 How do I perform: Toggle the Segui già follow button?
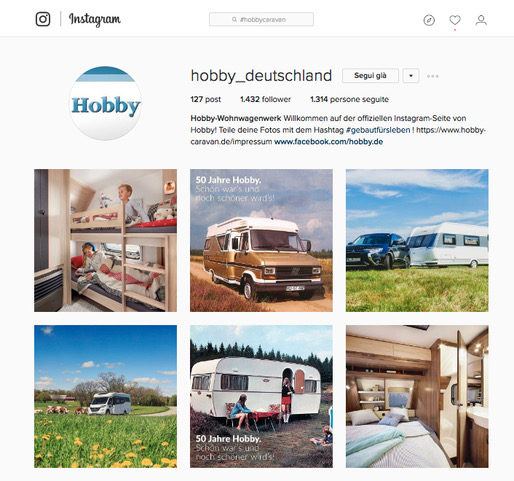tap(370, 76)
